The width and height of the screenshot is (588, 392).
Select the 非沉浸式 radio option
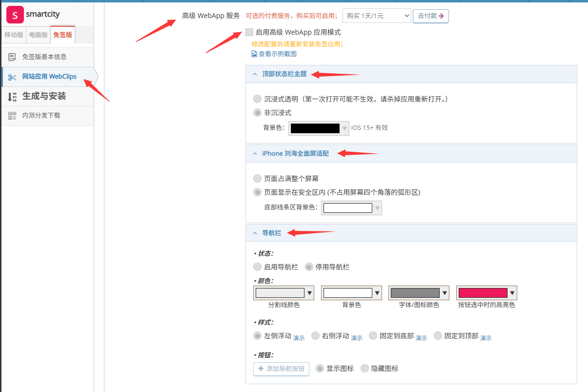coord(257,113)
